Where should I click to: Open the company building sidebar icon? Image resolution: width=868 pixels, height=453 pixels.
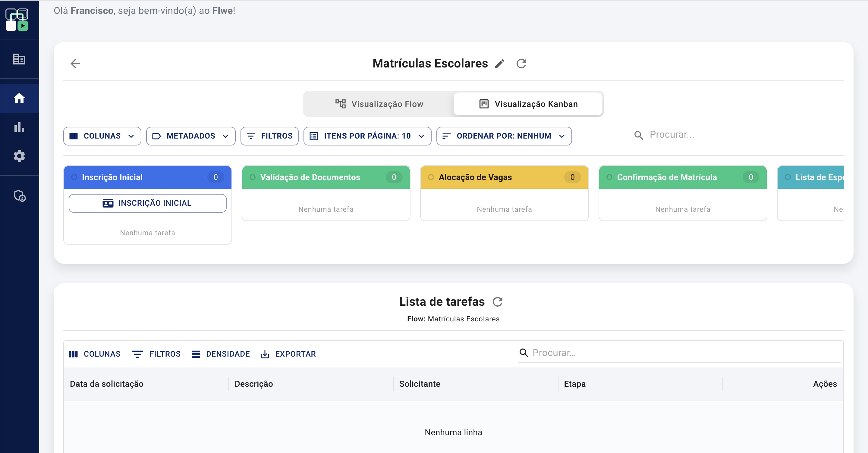click(x=19, y=59)
